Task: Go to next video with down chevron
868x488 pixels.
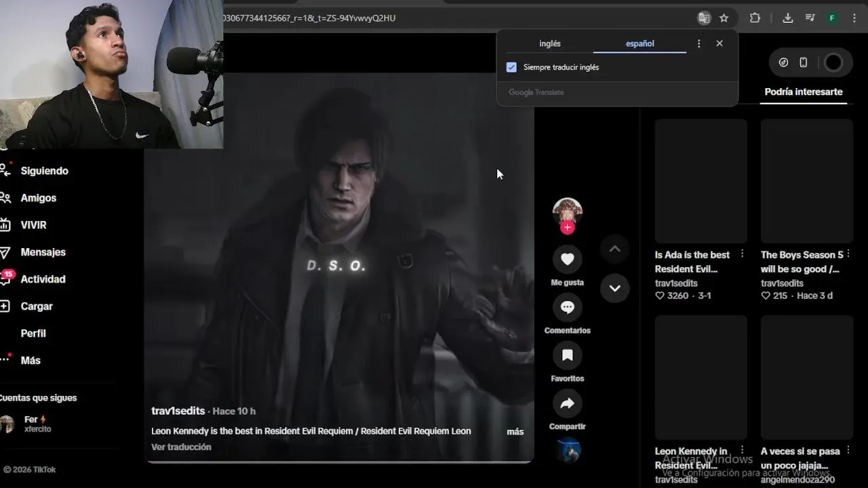Action: (x=615, y=288)
